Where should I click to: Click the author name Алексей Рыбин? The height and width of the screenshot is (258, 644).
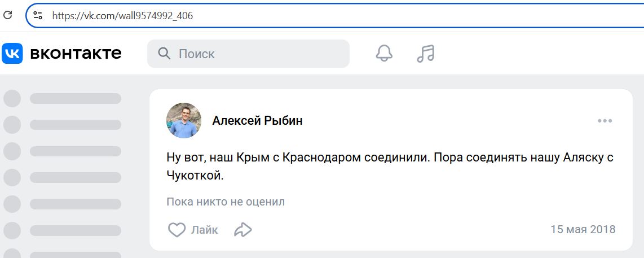click(257, 121)
